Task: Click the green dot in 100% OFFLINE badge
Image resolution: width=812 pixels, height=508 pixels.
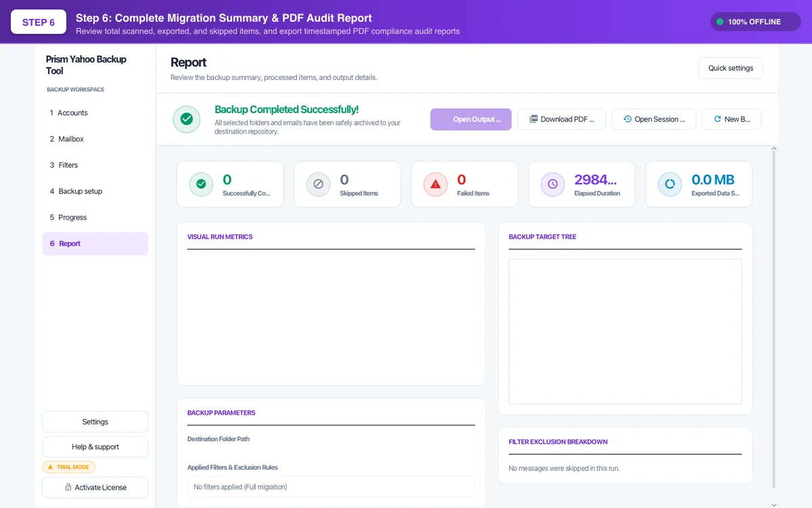Action: click(x=720, y=22)
